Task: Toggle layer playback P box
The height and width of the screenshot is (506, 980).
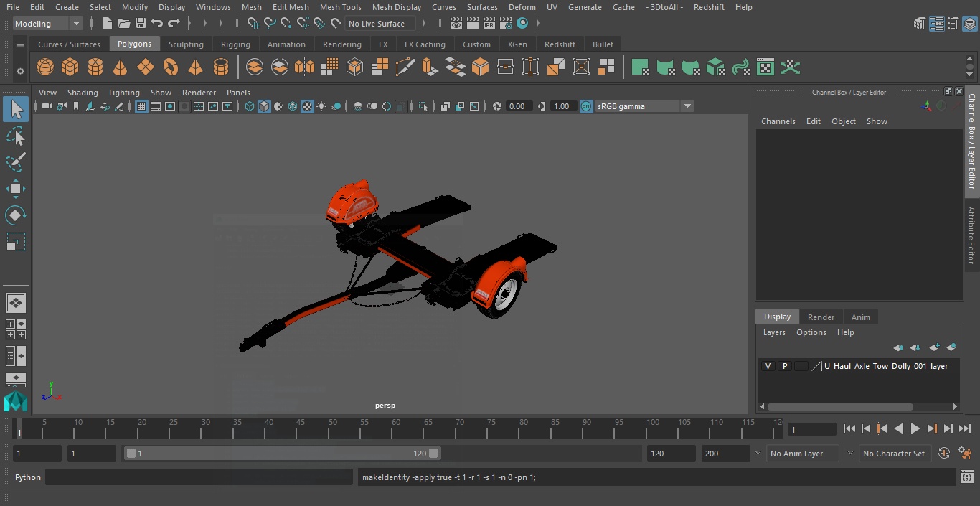Action: click(x=785, y=366)
